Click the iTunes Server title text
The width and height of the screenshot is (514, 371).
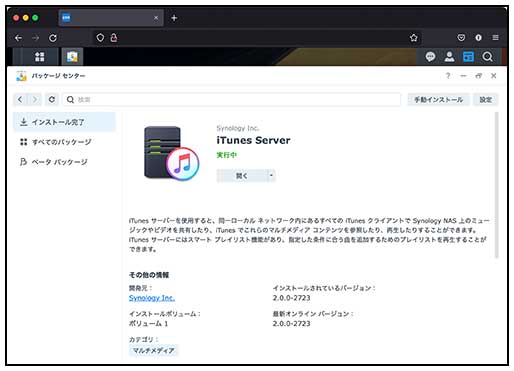point(253,140)
